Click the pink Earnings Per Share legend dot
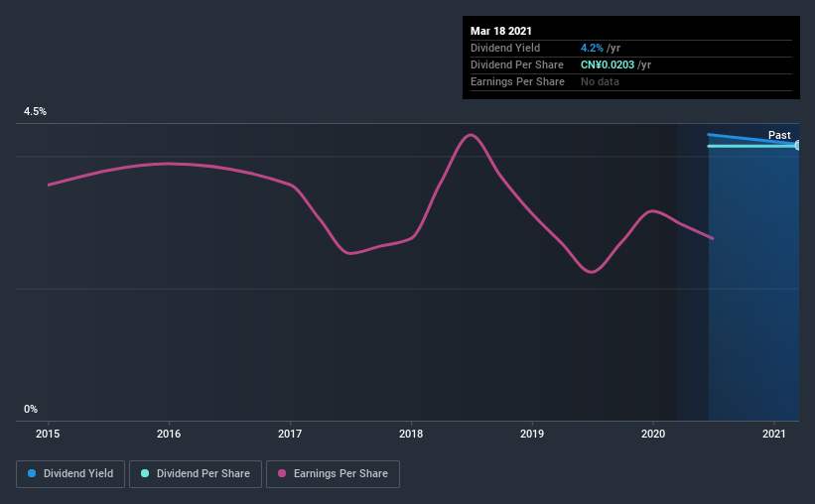This screenshot has height=504, width=815. coord(282,473)
